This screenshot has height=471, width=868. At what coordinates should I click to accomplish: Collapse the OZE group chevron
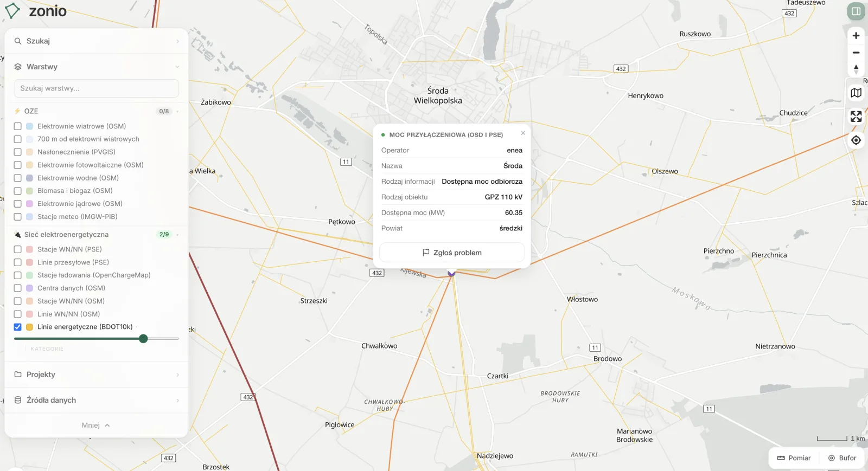[177, 111]
